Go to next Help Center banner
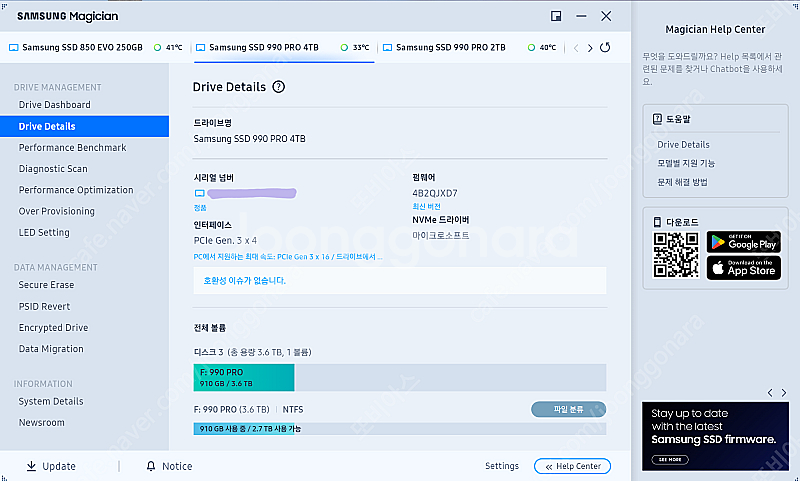This screenshot has width=800, height=481. (784, 392)
